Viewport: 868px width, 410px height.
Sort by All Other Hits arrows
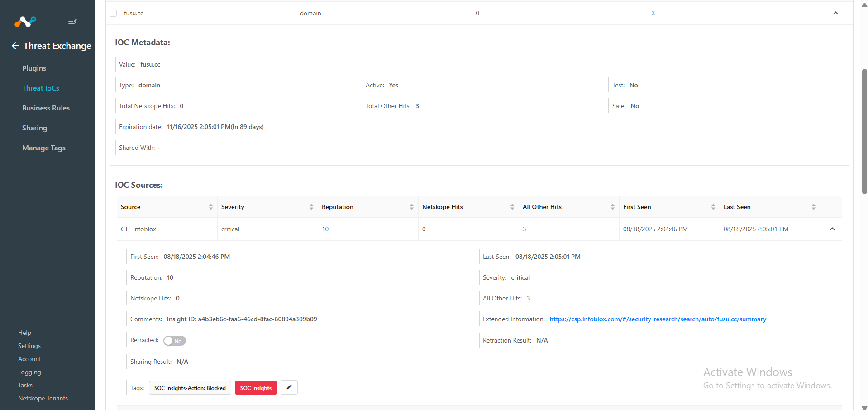[613, 207]
